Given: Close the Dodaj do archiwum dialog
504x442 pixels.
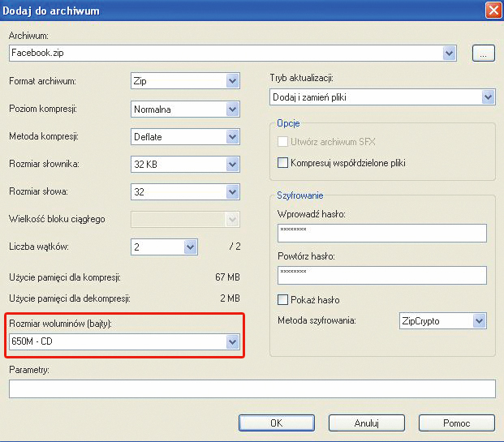Looking at the screenshot, I should click(x=492, y=11).
